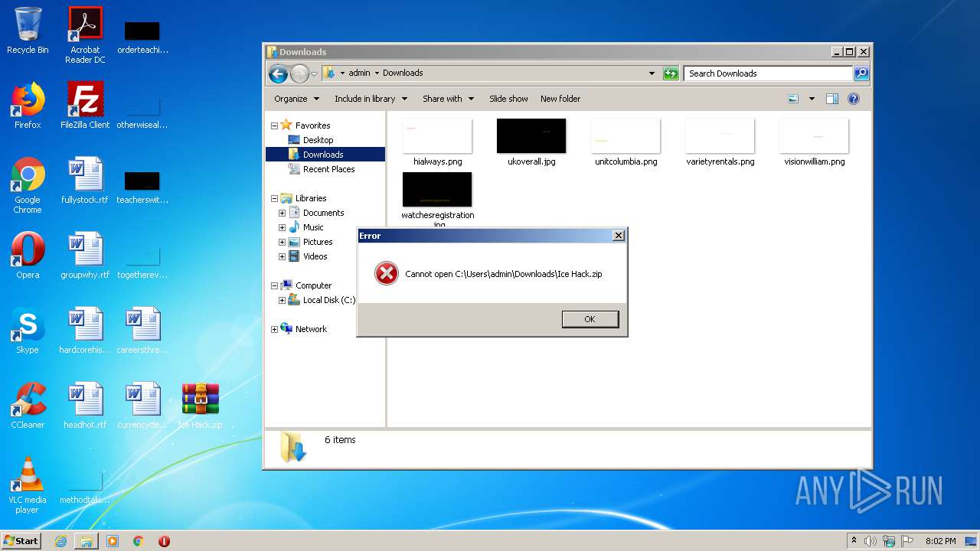Refresh the Downloads folder view
The image size is (980, 551).
671,73
